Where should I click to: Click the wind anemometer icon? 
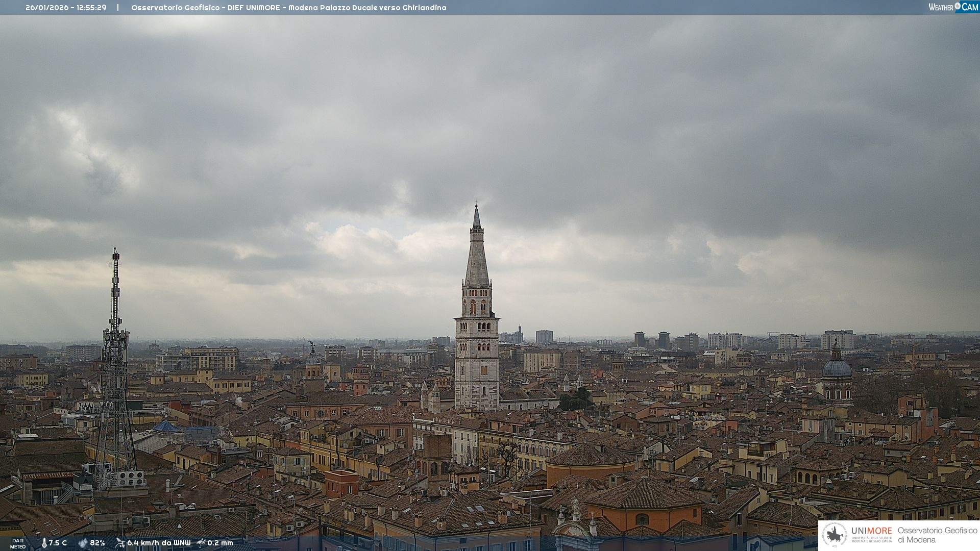tap(120, 543)
